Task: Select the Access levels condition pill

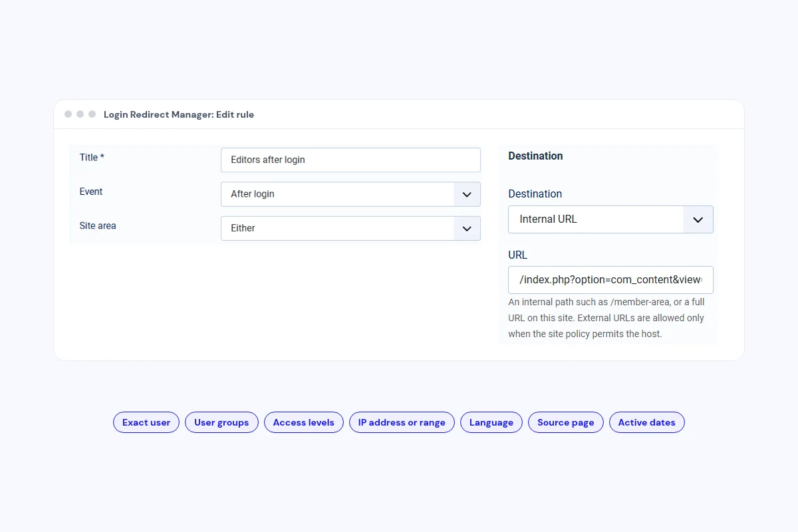Action: [x=304, y=422]
